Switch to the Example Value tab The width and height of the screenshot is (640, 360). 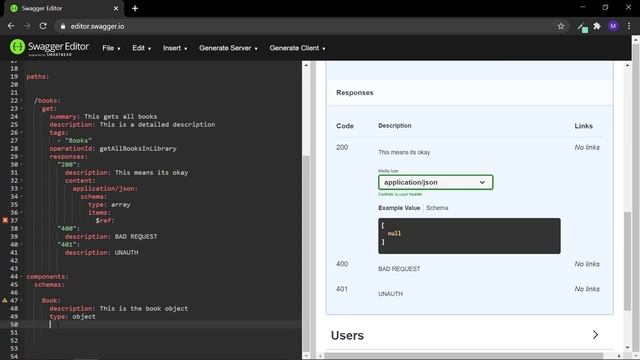pos(399,208)
